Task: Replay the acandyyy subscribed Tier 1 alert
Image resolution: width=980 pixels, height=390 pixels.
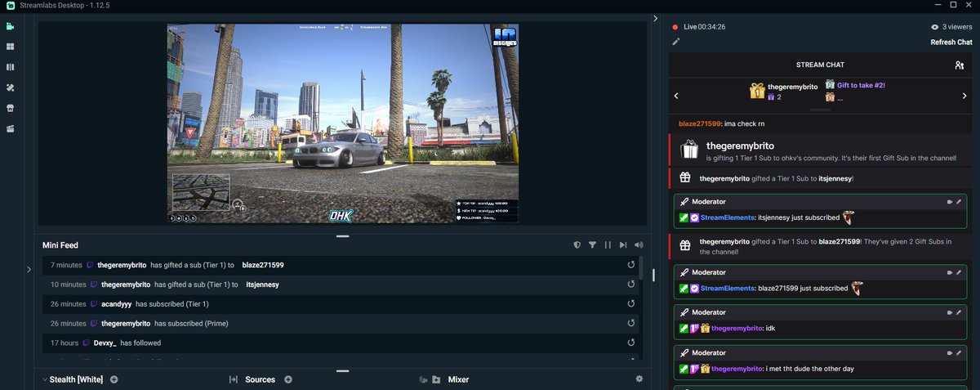Action: point(630,304)
